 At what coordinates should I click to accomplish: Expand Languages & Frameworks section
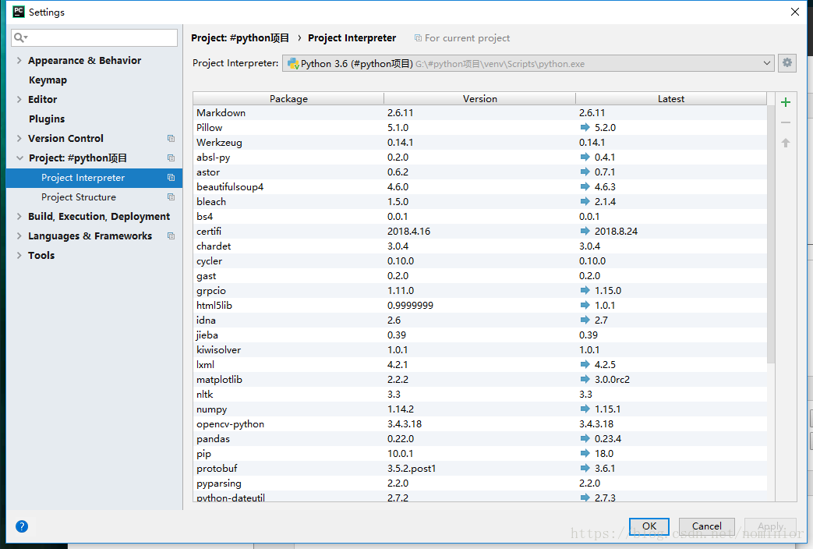tap(19, 236)
